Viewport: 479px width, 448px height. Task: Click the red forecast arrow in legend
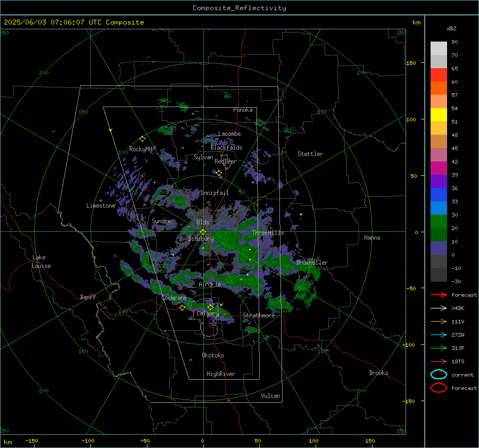pyautogui.click(x=439, y=295)
